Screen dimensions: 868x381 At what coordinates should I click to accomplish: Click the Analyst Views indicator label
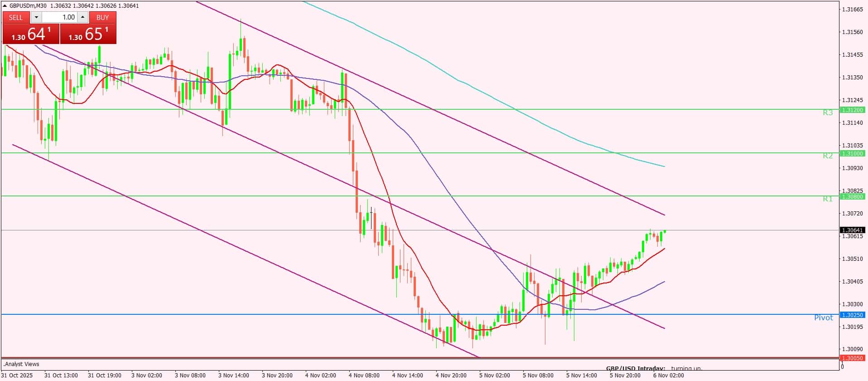[x=22, y=364]
